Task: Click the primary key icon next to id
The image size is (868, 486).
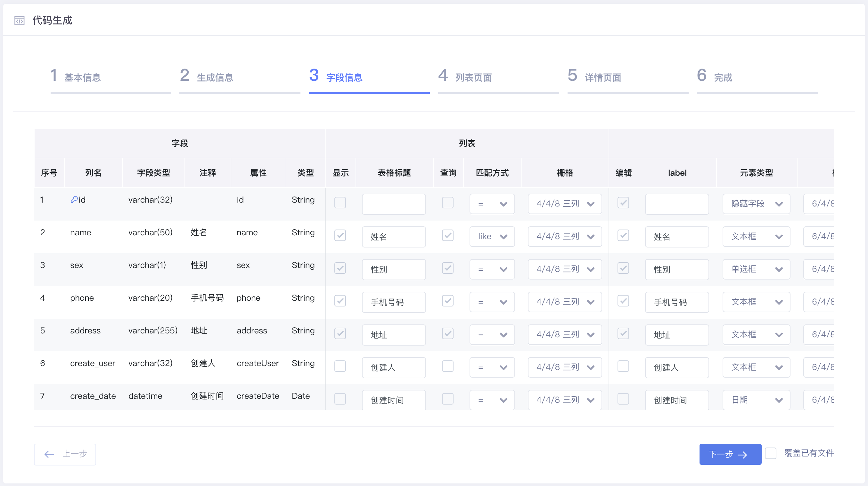Action: pos(74,200)
